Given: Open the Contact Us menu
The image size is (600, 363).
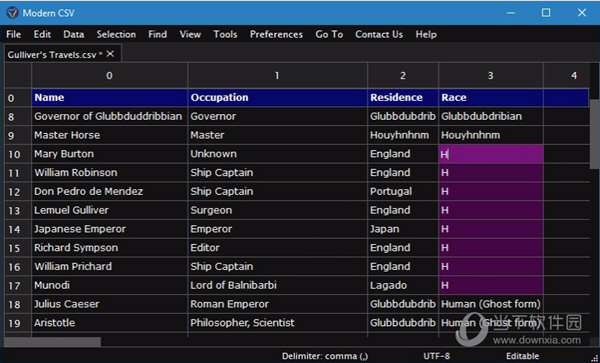Looking at the screenshot, I should click(379, 34).
